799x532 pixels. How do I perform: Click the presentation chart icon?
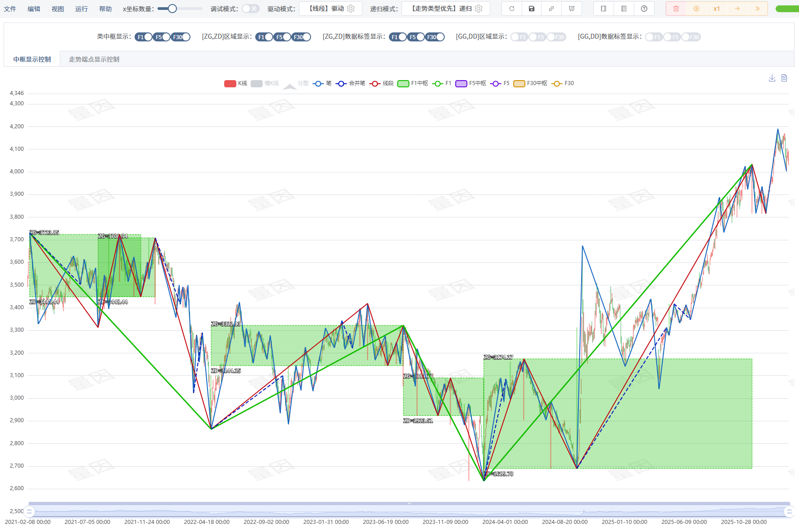tap(572, 9)
